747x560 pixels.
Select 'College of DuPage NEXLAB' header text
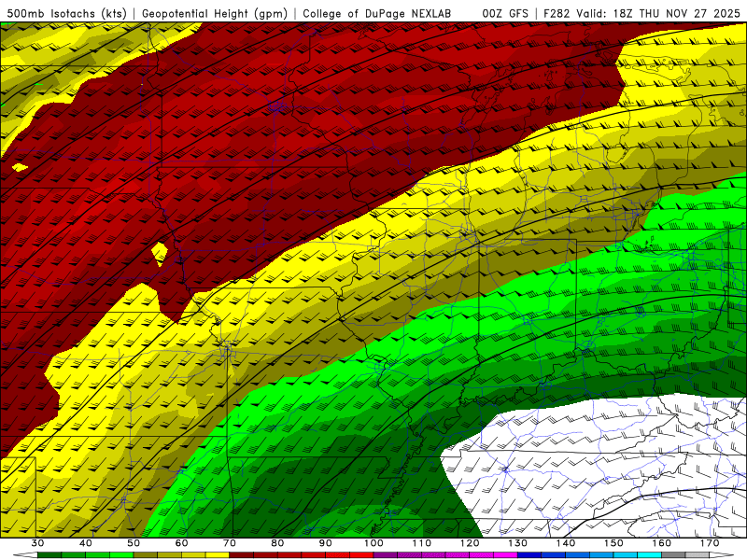[x=377, y=14]
